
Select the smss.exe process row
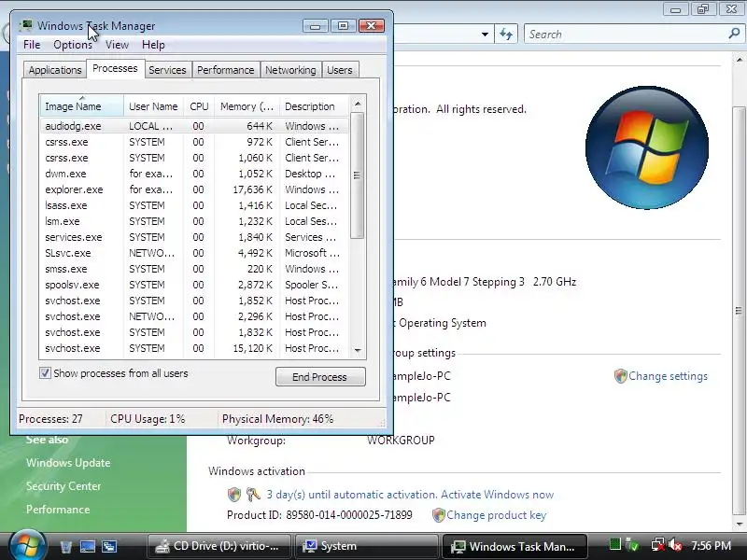click(194, 269)
